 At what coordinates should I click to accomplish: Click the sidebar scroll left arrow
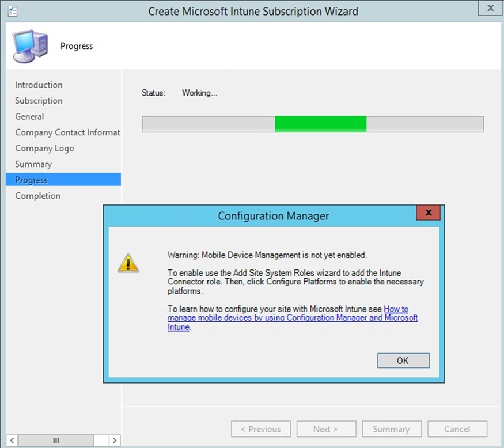(x=12, y=440)
